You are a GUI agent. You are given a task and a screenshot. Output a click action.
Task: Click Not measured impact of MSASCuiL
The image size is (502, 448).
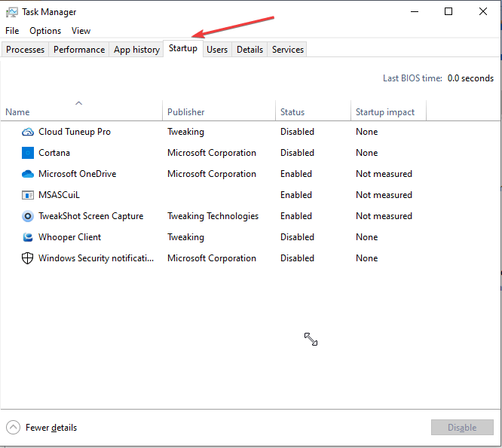[384, 195]
